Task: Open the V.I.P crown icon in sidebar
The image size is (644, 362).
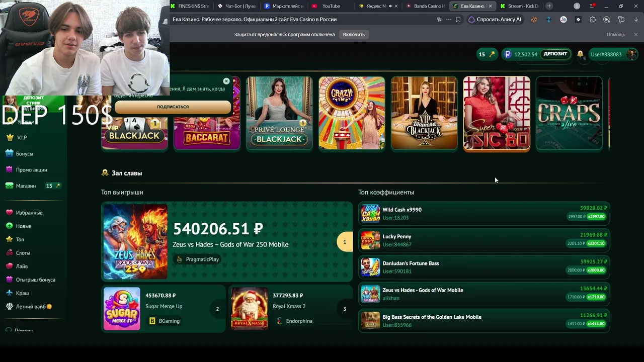Action: (10, 137)
